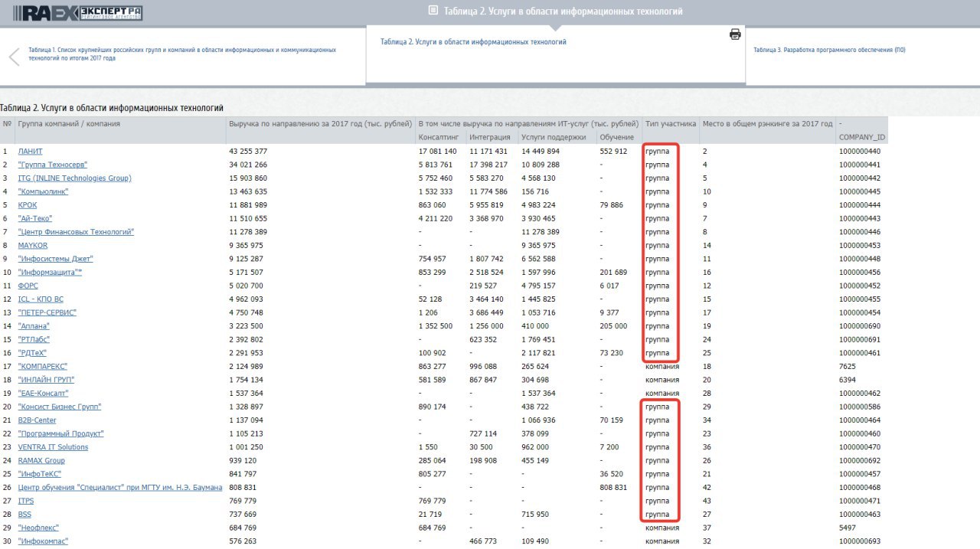The height and width of the screenshot is (549, 980).
Task: Open the "Инфосистемы Джет" link
Action: [55, 259]
